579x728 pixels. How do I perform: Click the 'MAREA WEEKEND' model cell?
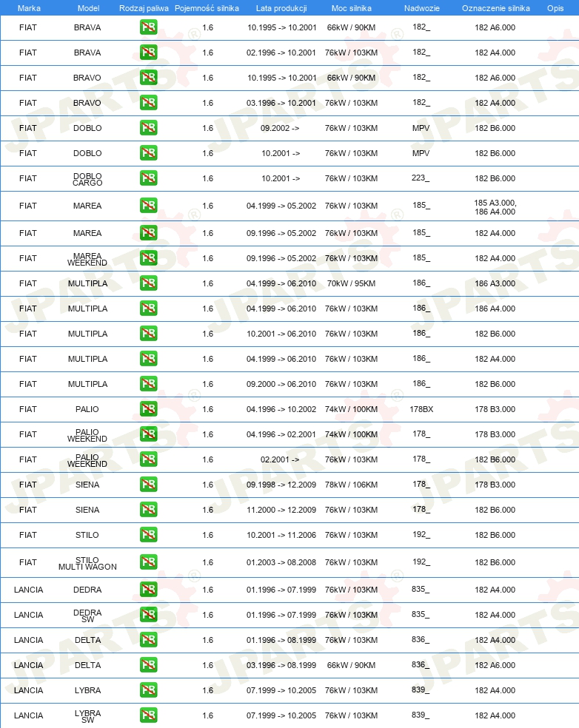pos(87,259)
